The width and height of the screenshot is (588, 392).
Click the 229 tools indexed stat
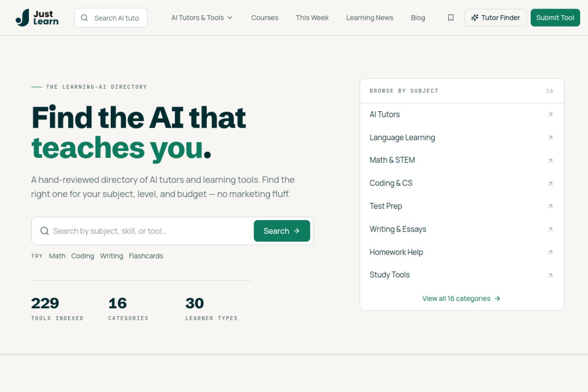[x=57, y=309]
